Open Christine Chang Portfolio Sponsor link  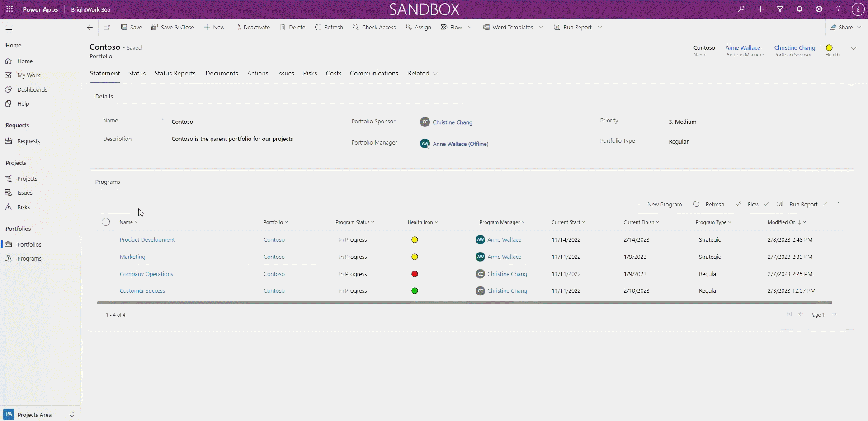pyautogui.click(x=452, y=122)
